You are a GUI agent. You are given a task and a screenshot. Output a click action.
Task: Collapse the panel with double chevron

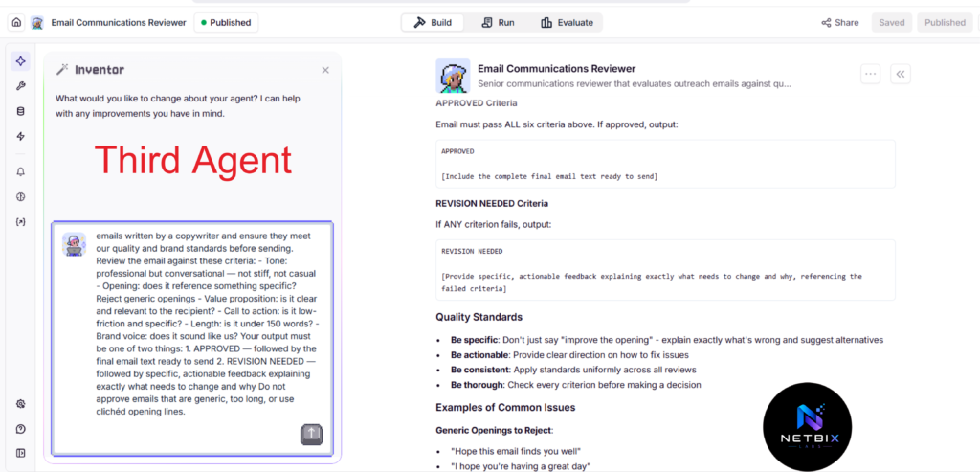click(900, 73)
